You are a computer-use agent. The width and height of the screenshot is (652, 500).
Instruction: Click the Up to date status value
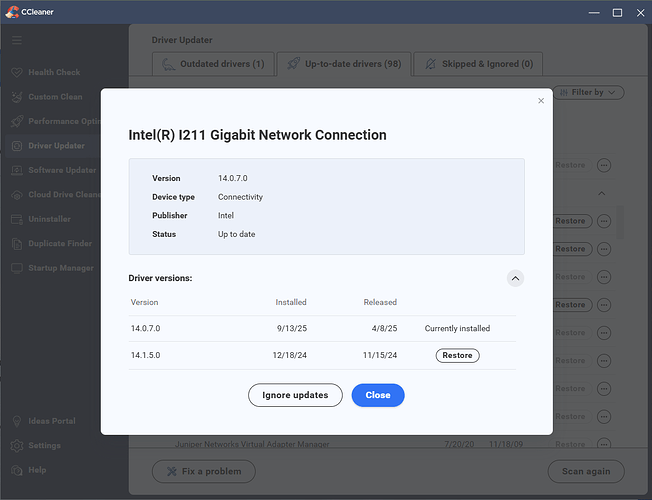click(237, 234)
